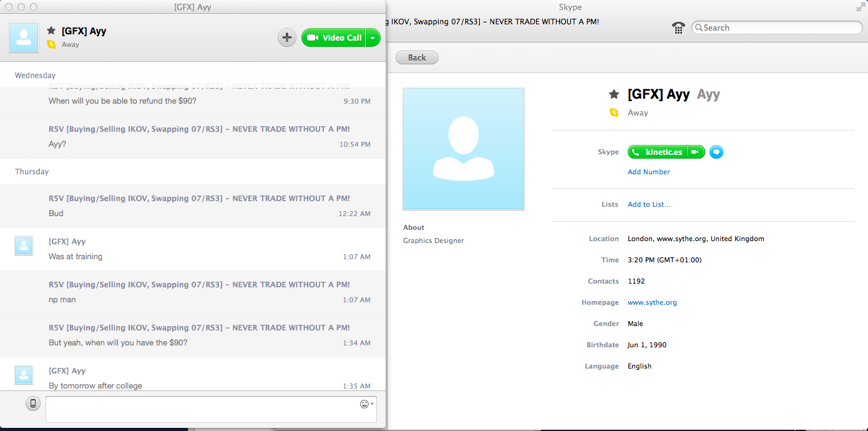Go Back from the profile view
This screenshot has width=868, height=431.
(x=417, y=57)
